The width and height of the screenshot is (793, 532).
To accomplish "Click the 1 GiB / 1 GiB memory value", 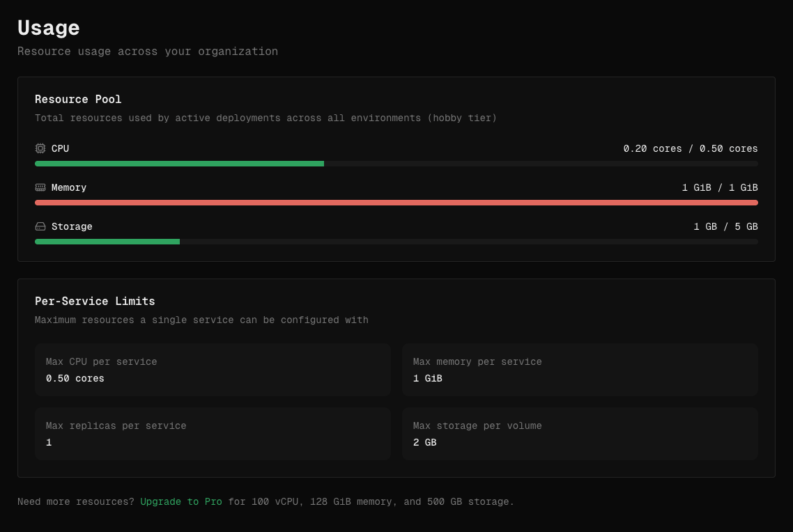I will click(x=719, y=187).
